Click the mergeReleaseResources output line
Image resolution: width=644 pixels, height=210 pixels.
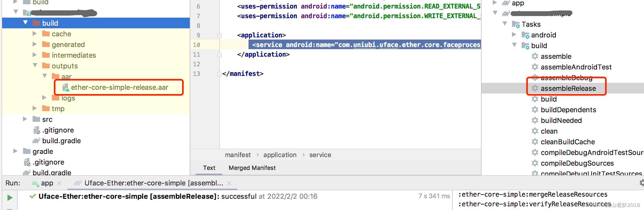(533, 194)
